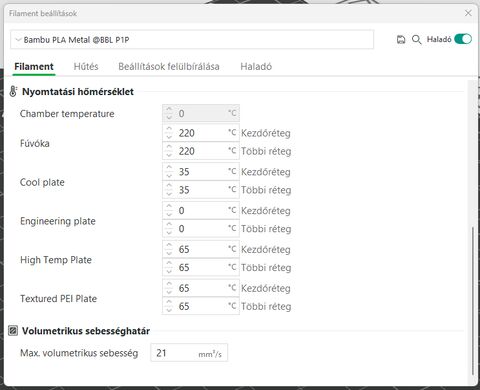Toggle the Haladó advanced mode switch

point(463,39)
